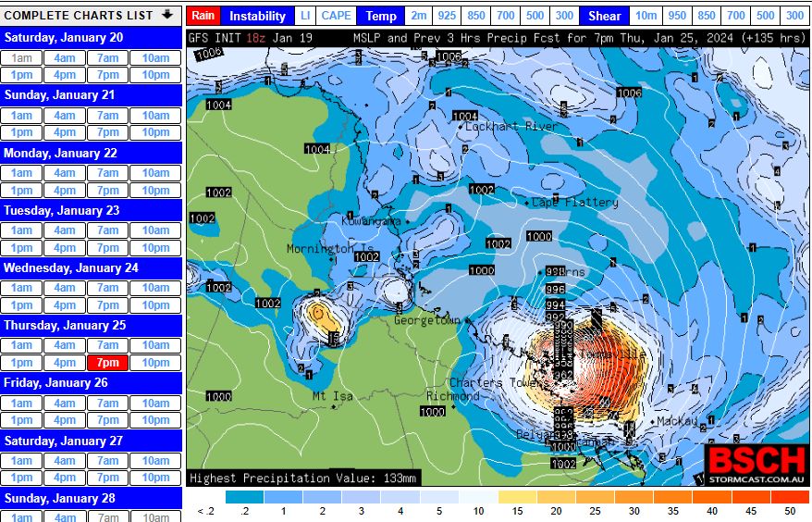The image size is (812, 522).
Task: Open the Temp category tab
Action: [x=380, y=16]
